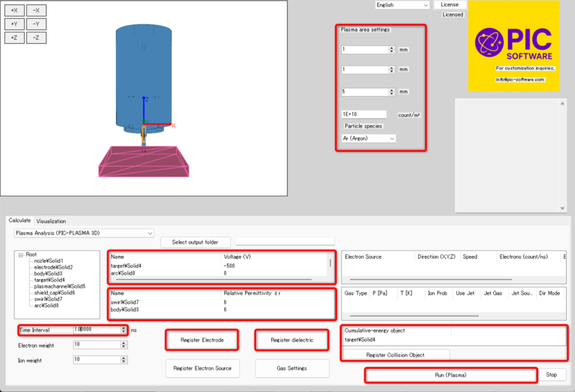Screen dimensions: 575x392
Task: Open the Ar (Argon) particle species dropdown
Action: 368,138
